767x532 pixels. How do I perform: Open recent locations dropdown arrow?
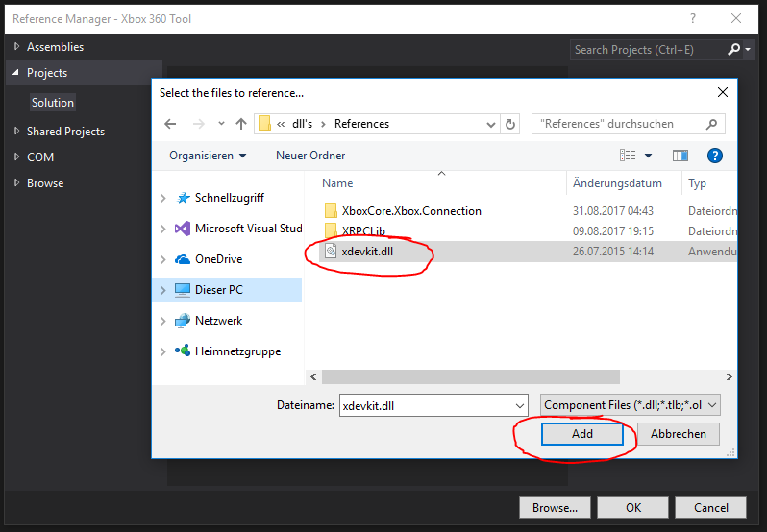pyautogui.click(x=222, y=124)
